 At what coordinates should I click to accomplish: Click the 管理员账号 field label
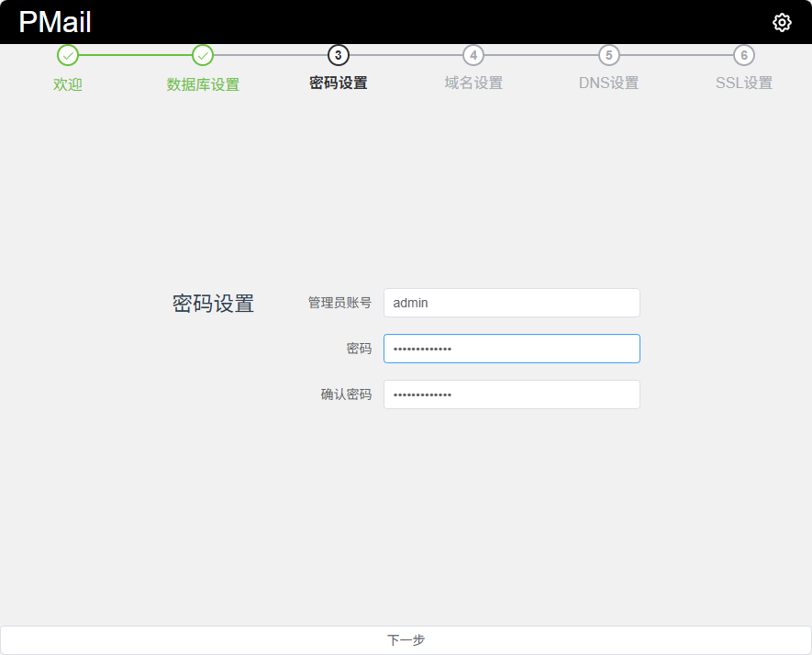(339, 303)
